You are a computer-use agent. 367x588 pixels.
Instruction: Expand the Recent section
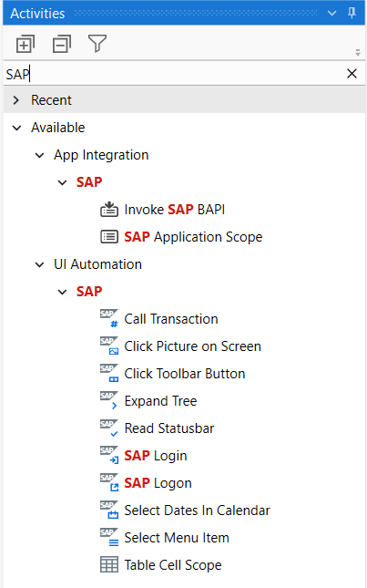(x=16, y=100)
